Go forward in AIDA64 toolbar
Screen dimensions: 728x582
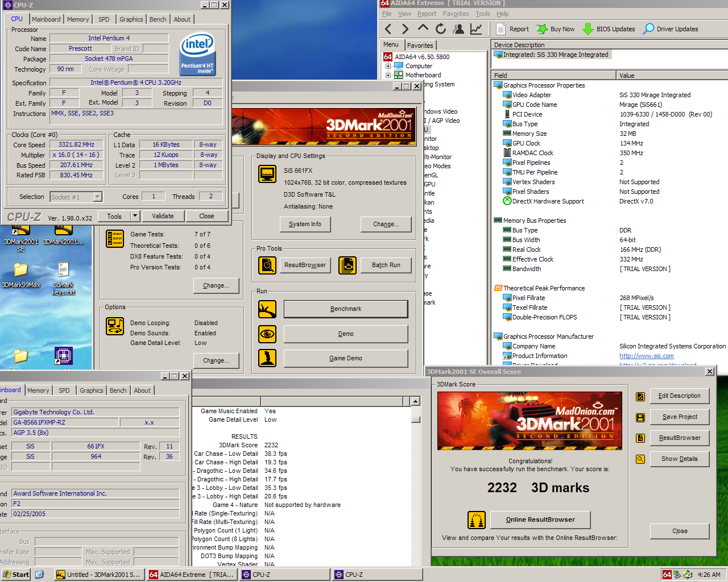pos(405,29)
